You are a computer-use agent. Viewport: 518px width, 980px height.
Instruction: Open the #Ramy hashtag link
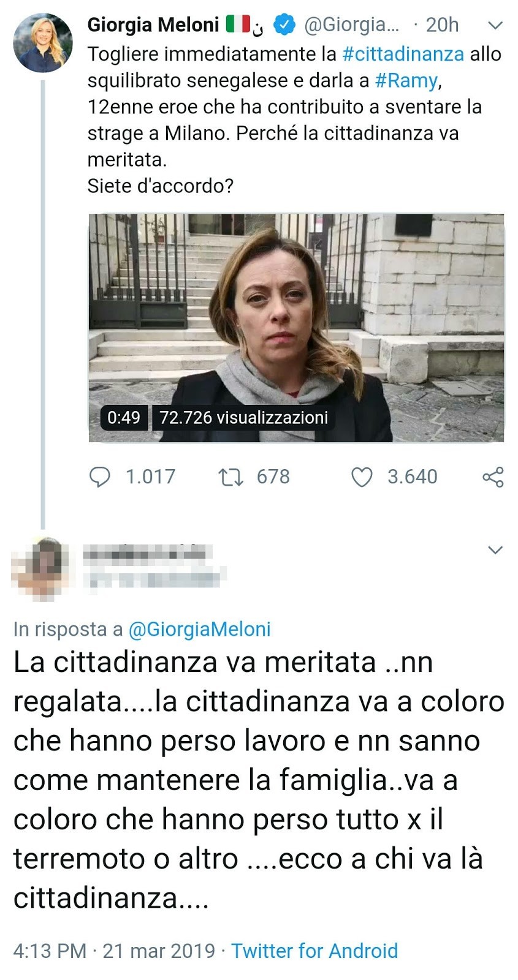click(x=406, y=80)
